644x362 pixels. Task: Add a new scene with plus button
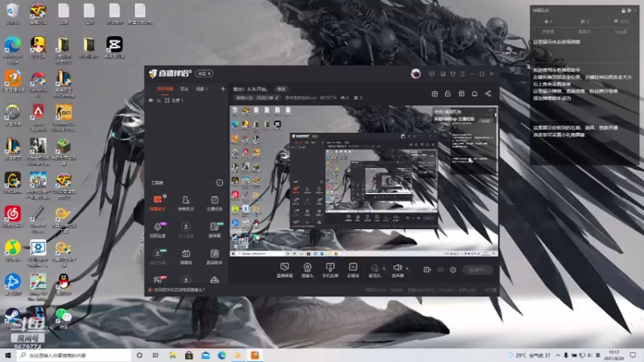(223, 88)
